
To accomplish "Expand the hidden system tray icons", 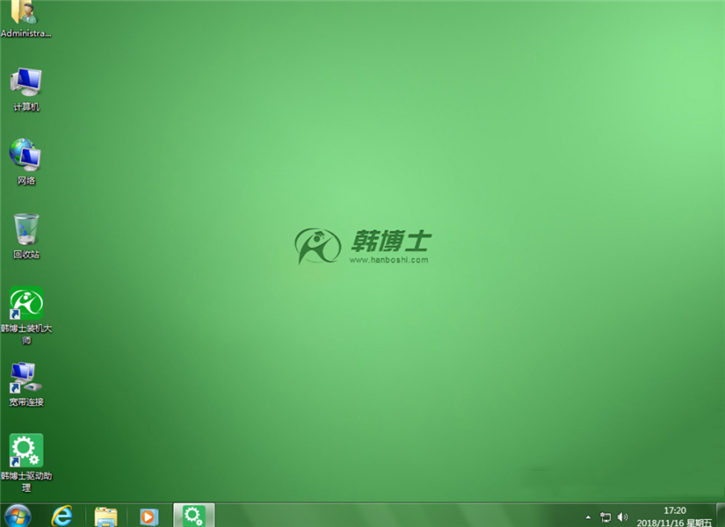I will tap(588, 517).
